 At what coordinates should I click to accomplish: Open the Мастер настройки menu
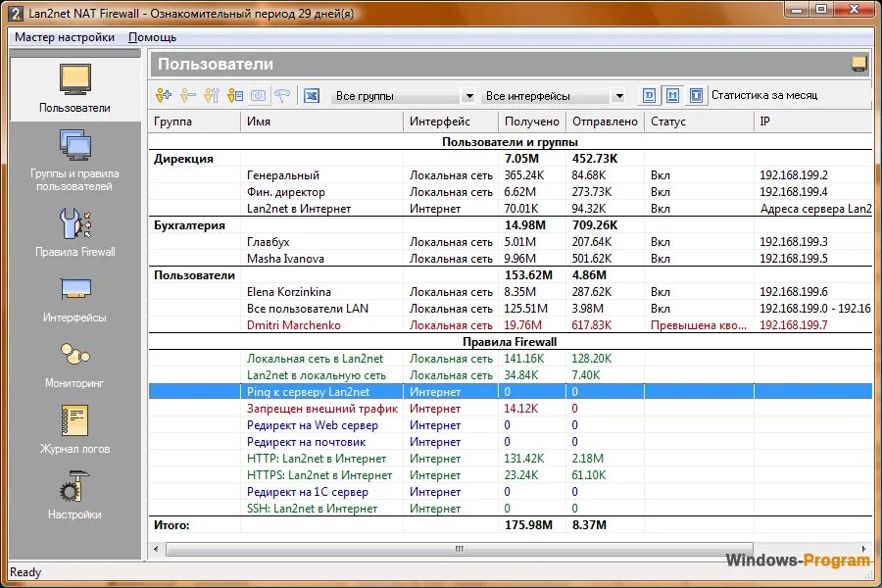coord(65,37)
